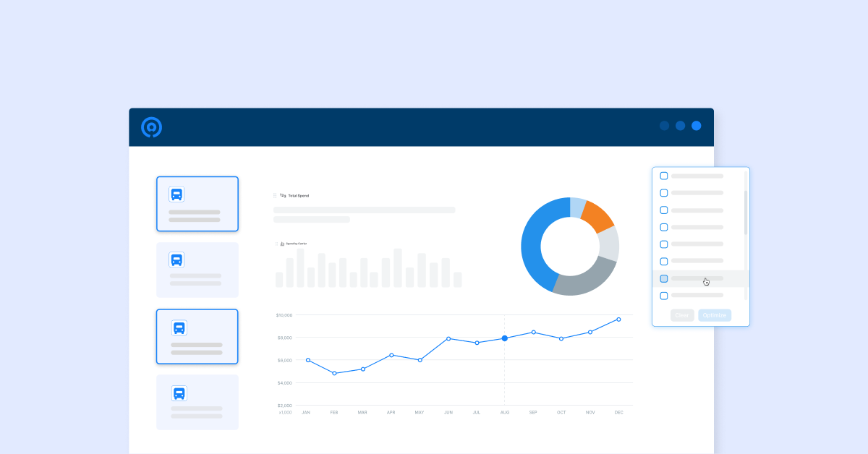
Task: Click the bar chart icon beside Spend by Carrier
Action: pyautogui.click(x=282, y=244)
